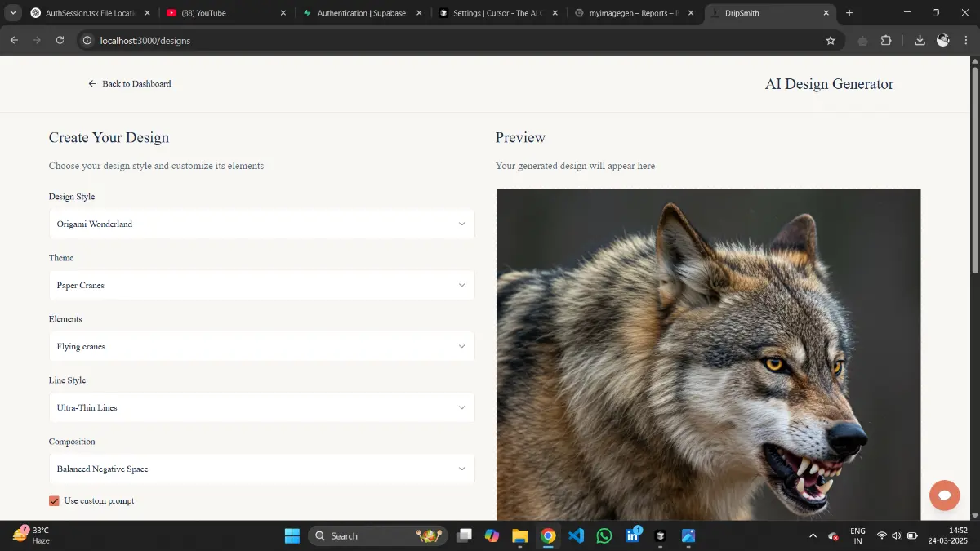Open the Composition dropdown
Viewport: 980px width, 551px height.
[x=261, y=469]
